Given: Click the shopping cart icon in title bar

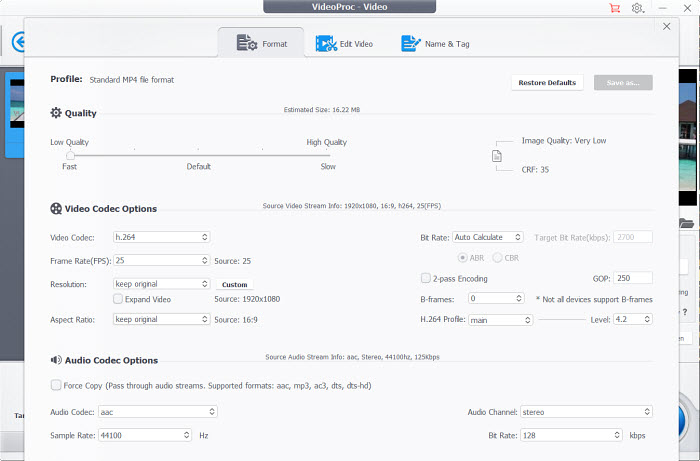Looking at the screenshot, I should pos(615,8).
